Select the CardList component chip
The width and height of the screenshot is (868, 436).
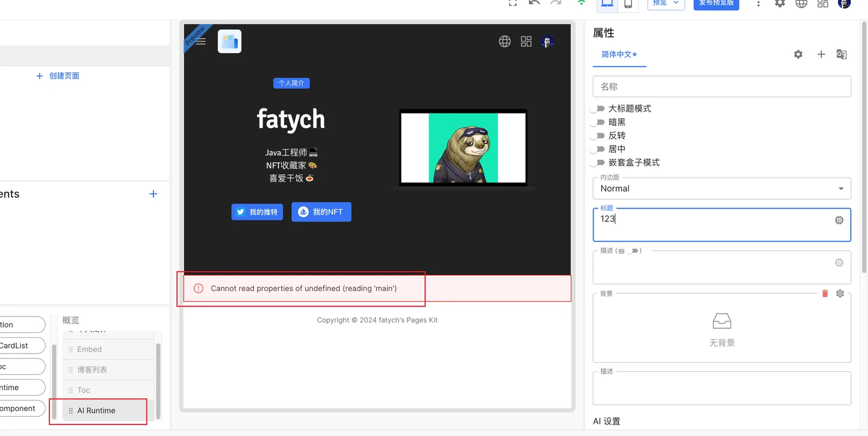(x=22, y=346)
